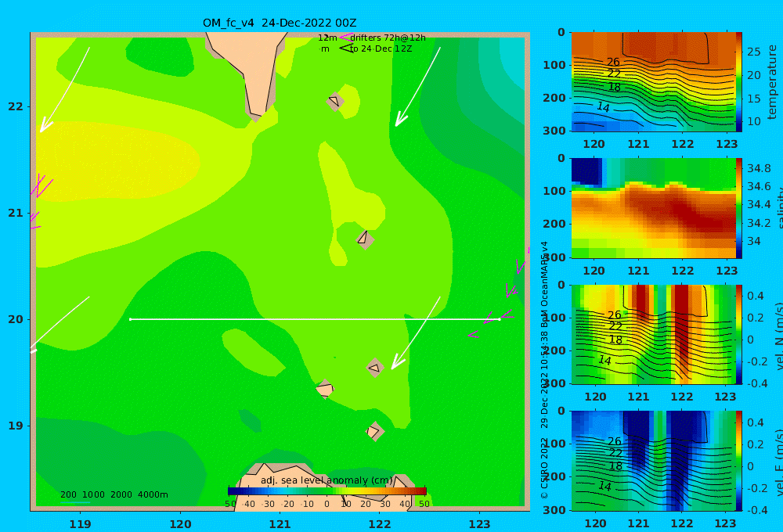Click the adj. sea level anomaly colorbar

(327, 491)
